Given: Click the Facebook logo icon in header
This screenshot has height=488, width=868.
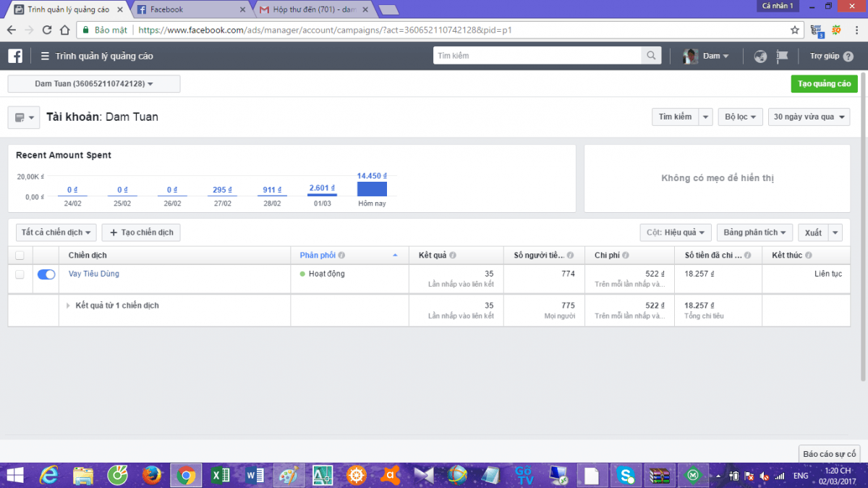Looking at the screenshot, I should pyautogui.click(x=15, y=56).
